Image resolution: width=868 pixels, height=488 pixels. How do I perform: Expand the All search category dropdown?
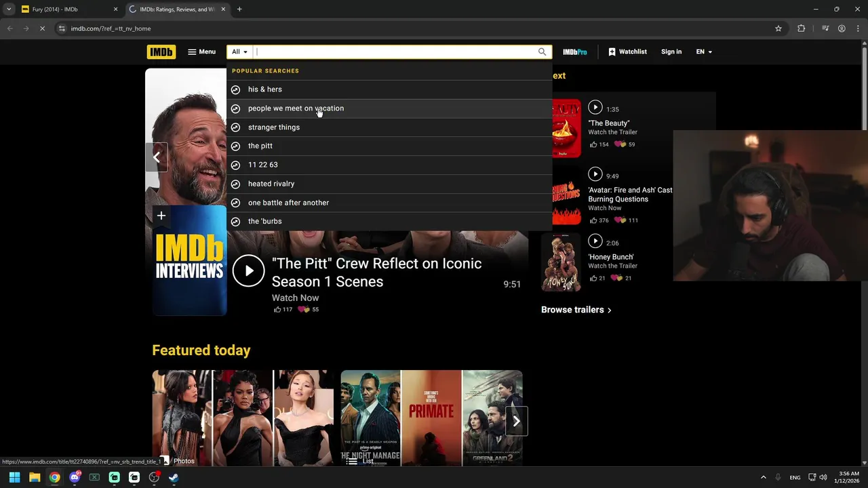point(239,52)
